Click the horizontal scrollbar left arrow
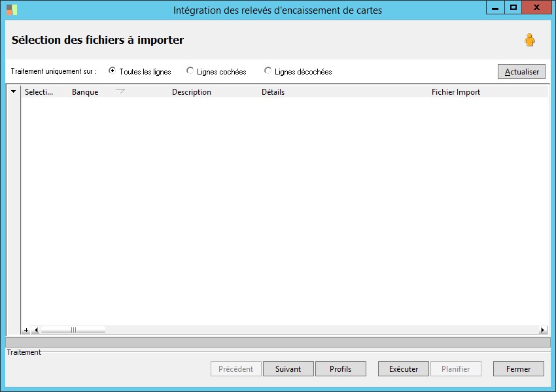 [36, 330]
